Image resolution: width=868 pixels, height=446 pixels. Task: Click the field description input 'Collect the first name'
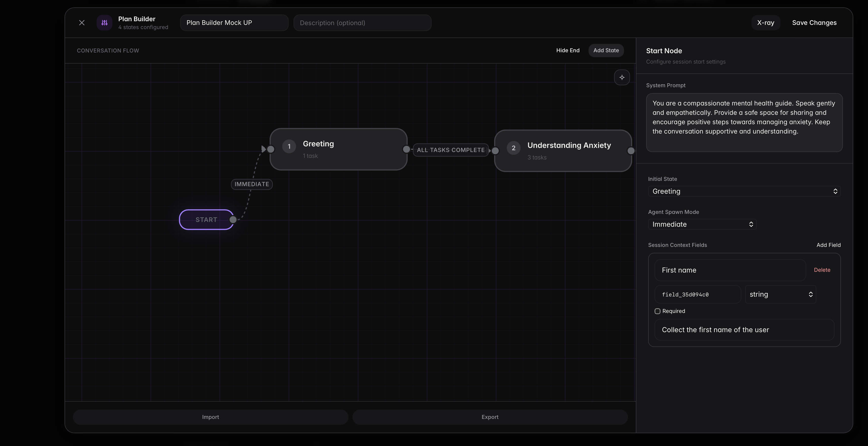coord(744,330)
